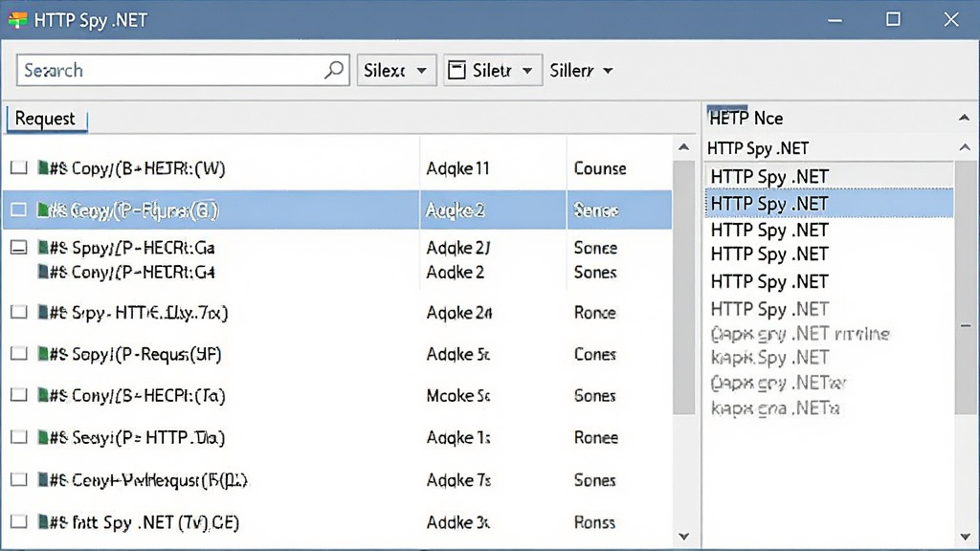The image size is (980, 551).
Task: Open the Sillery dropdown
Action: pyautogui.click(x=581, y=70)
